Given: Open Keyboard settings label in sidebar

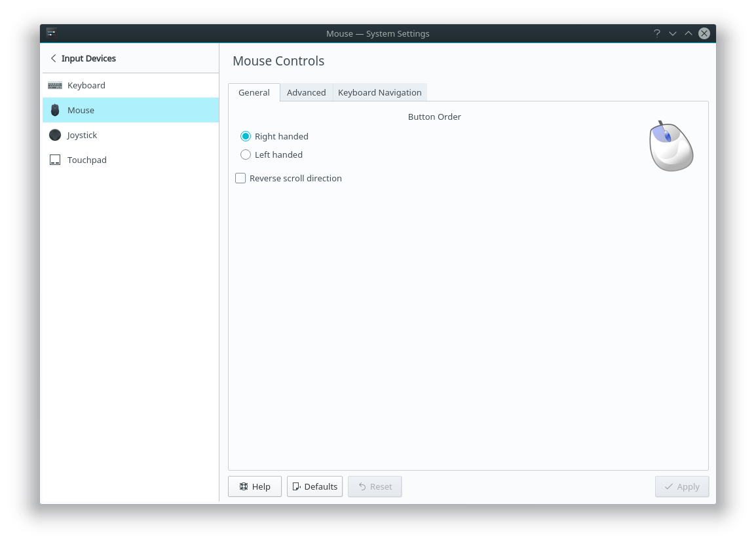Looking at the screenshot, I should coord(86,85).
